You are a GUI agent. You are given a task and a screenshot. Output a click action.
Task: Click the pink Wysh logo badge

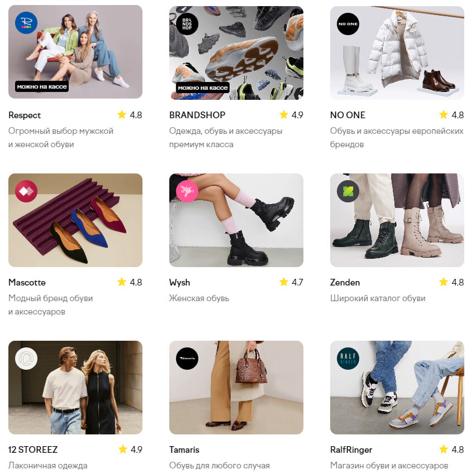point(187,191)
